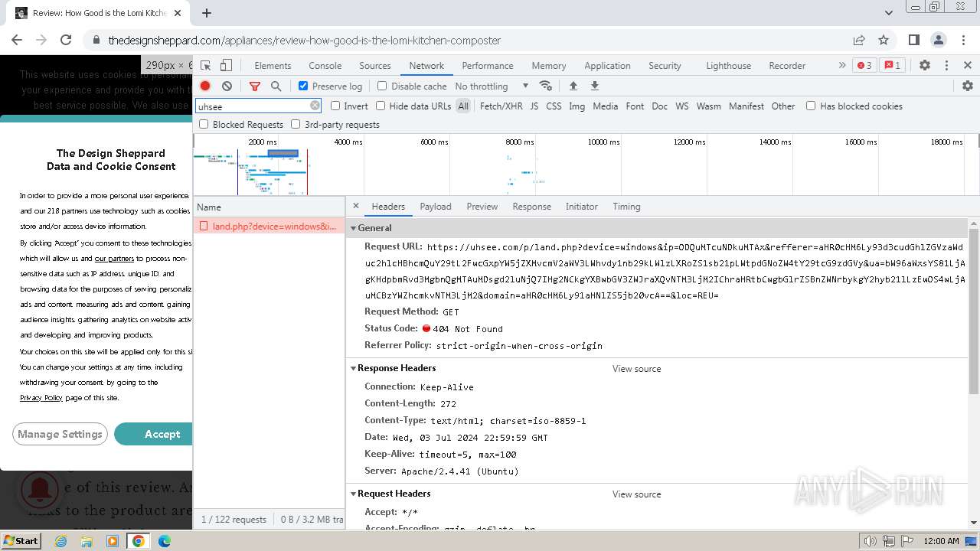Viewport: 980px width, 551px height.
Task: Check Hide data URLs checkbox
Action: (381, 106)
